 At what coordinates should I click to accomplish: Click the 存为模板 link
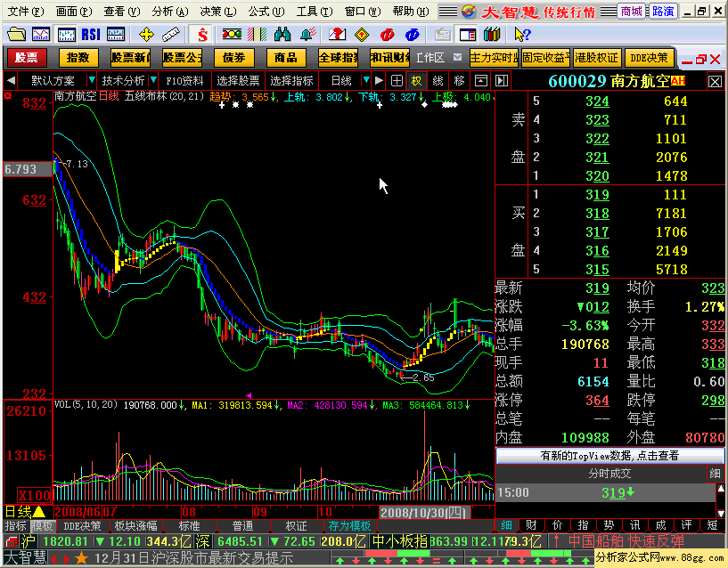(x=349, y=526)
